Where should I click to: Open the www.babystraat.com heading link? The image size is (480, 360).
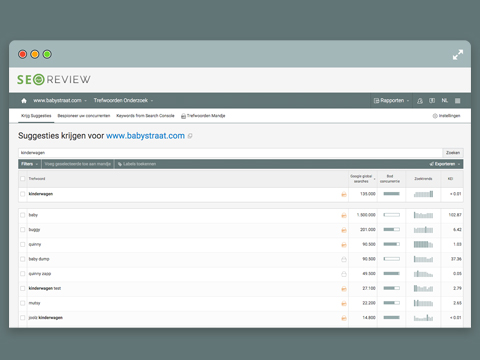145,136
